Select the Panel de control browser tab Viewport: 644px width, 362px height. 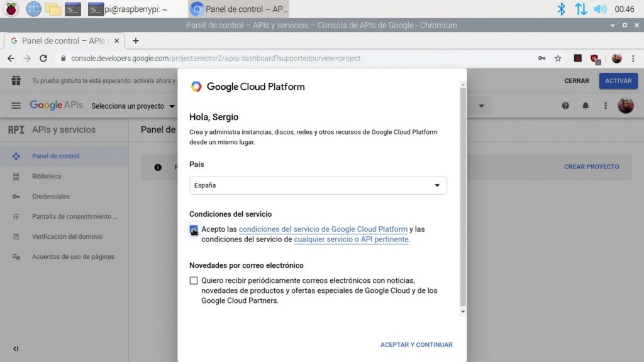[64, 41]
